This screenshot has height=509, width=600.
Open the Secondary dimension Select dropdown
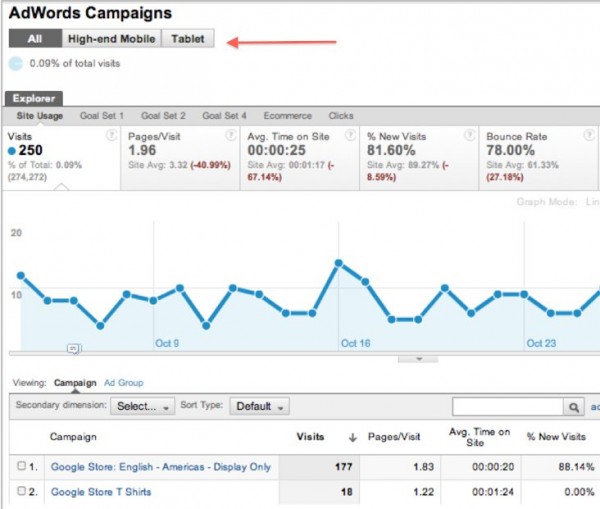point(143,406)
